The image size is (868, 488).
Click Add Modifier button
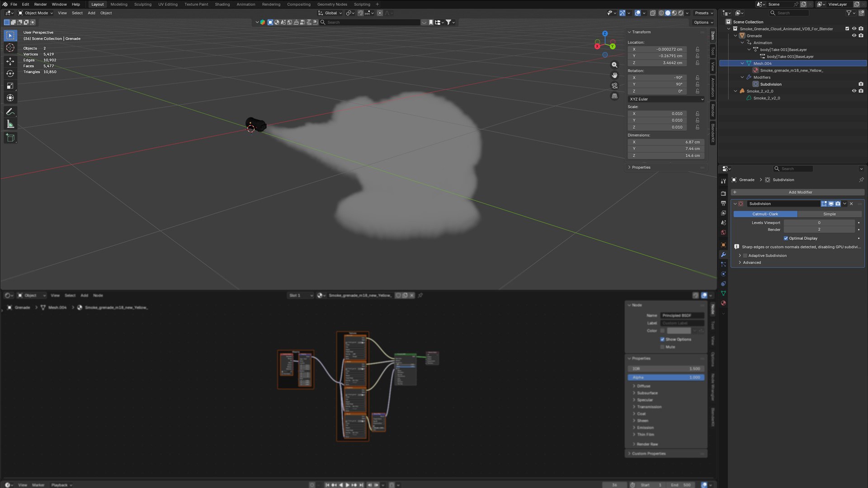pyautogui.click(x=798, y=192)
